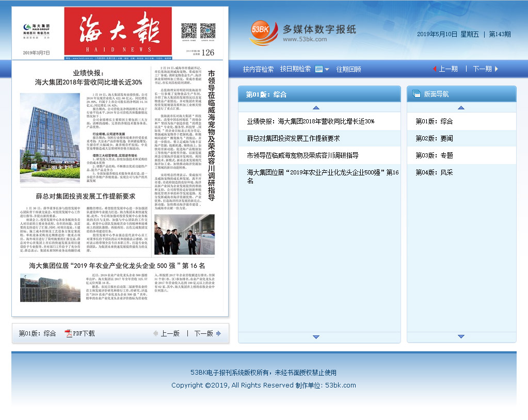Click the 多媒体数字报纸 title text
The width and height of the screenshot is (528, 420).
[x=319, y=29]
